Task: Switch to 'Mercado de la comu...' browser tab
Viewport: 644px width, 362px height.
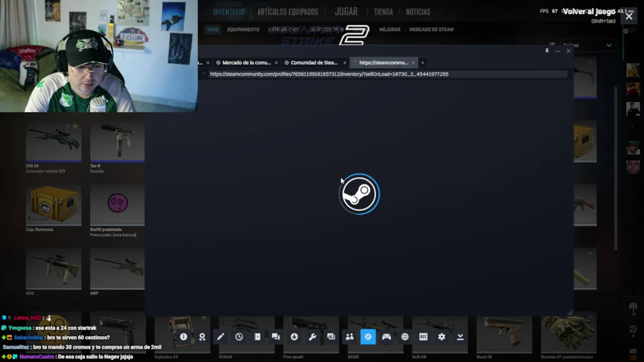Action: [x=246, y=63]
